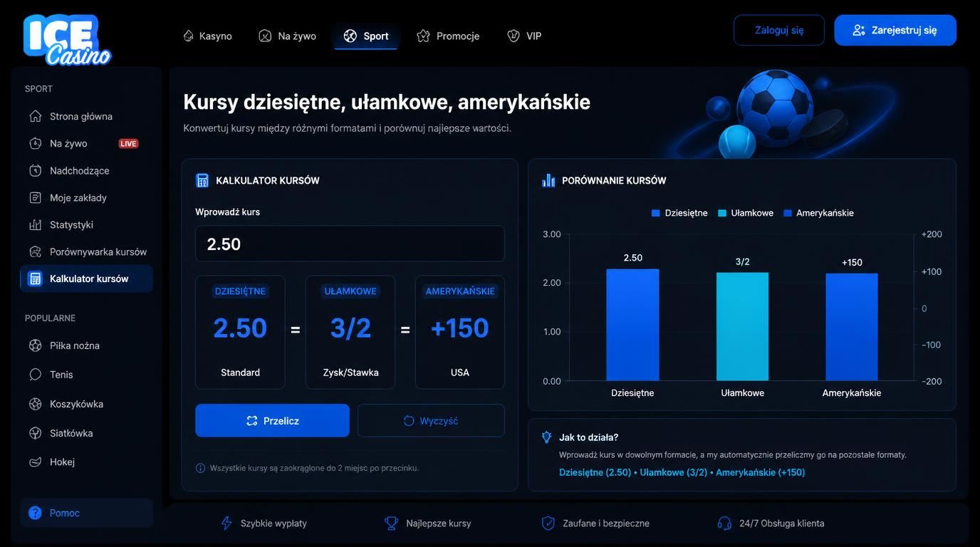Viewport: 980px width, 547px height.
Task: Open Pomoc help at sidebar bottom
Action: (86, 513)
